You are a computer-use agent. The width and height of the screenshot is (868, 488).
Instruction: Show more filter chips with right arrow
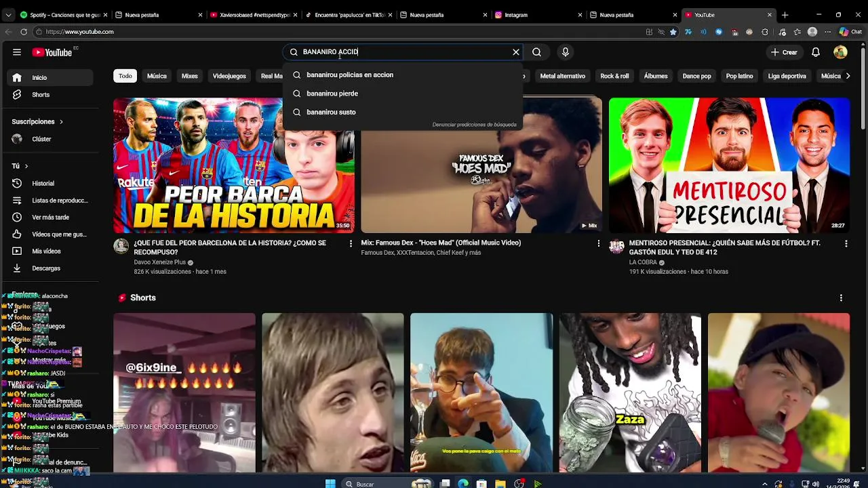tap(848, 76)
